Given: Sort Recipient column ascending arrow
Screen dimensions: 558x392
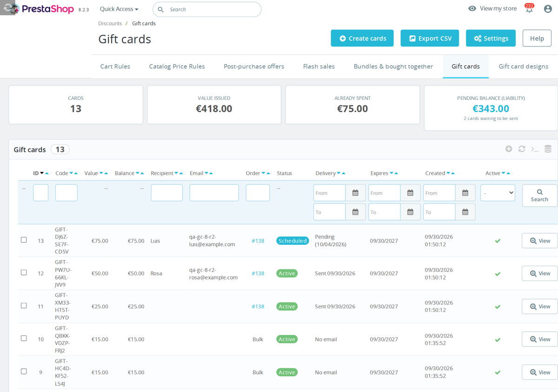Looking at the screenshot, I should [181, 173].
